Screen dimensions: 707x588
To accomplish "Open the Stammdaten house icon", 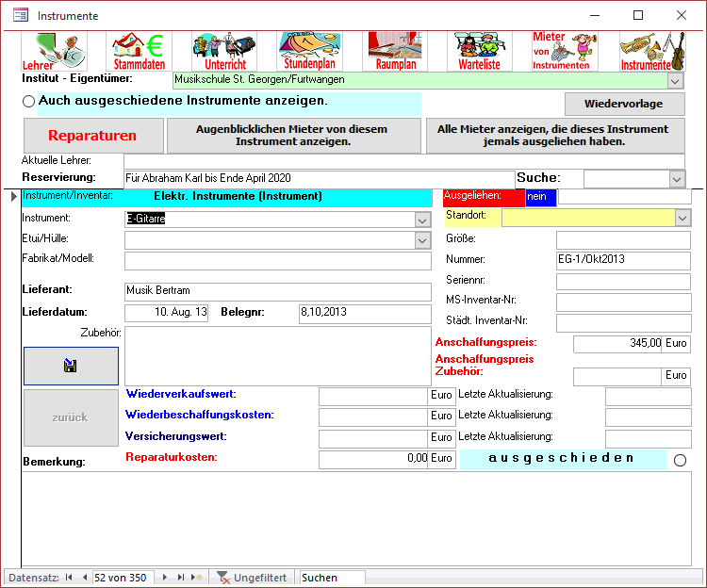I will (139, 52).
